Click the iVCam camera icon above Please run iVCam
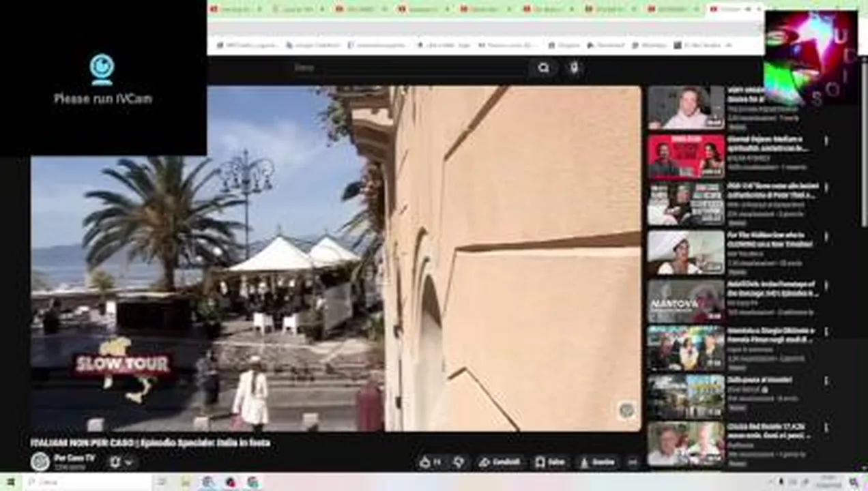The height and width of the screenshot is (491, 868). [102, 69]
